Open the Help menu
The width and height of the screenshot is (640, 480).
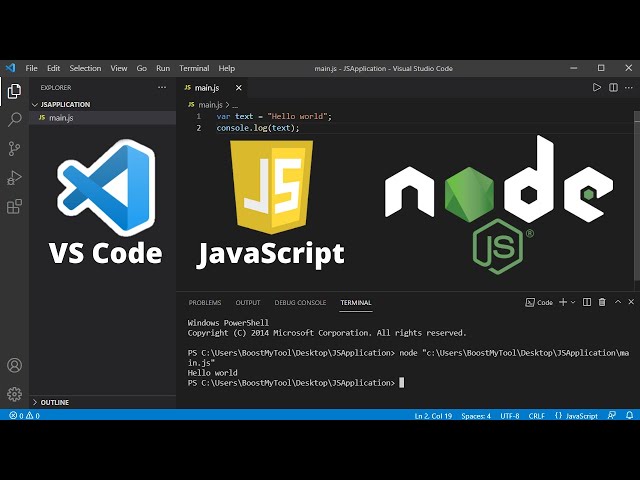point(227,68)
